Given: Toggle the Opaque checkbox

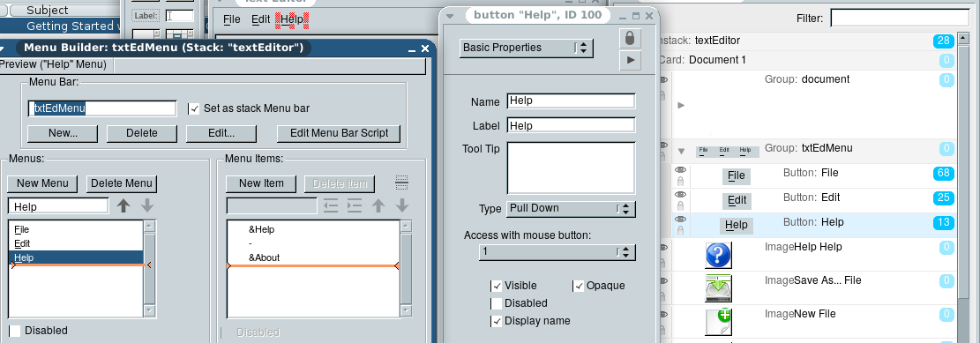Looking at the screenshot, I should (x=578, y=287).
